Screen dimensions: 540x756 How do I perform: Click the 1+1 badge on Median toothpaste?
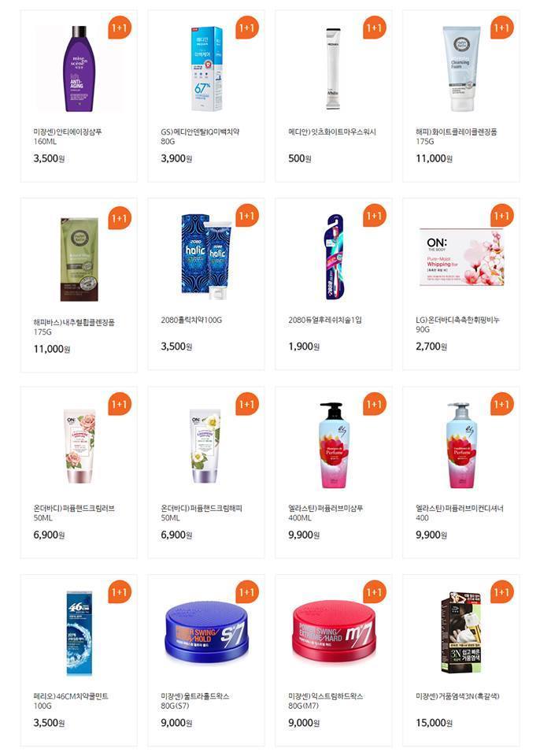click(x=247, y=28)
